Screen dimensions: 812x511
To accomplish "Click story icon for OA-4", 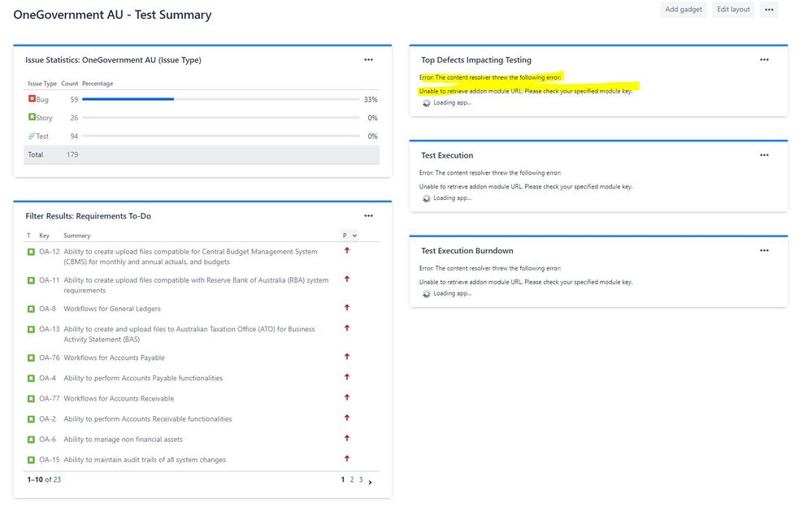I will point(31,379).
